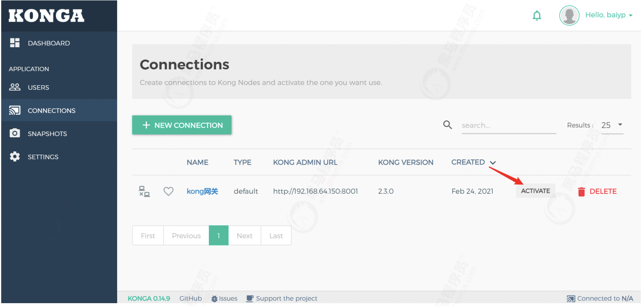Focus the search input field
This screenshot has width=644, height=306.
[x=509, y=126]
